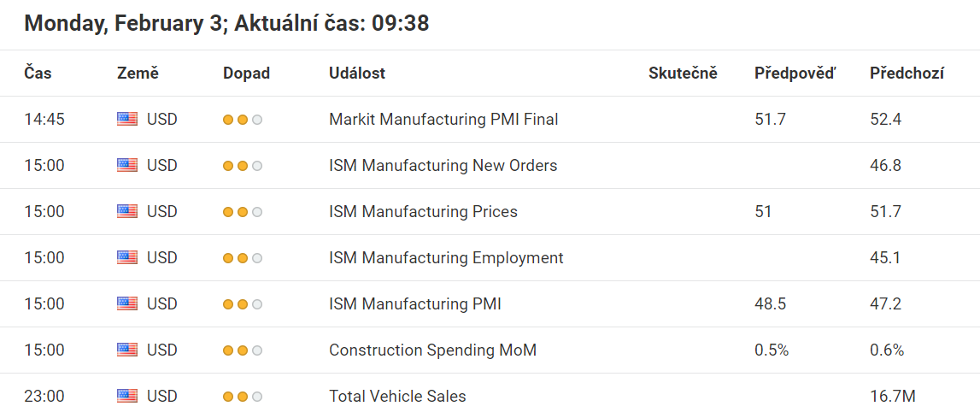Open Markit Manufacturing PMI Final event
This screenshot has width=980, height=418.
pyautogui.click(x=443, y=119)
